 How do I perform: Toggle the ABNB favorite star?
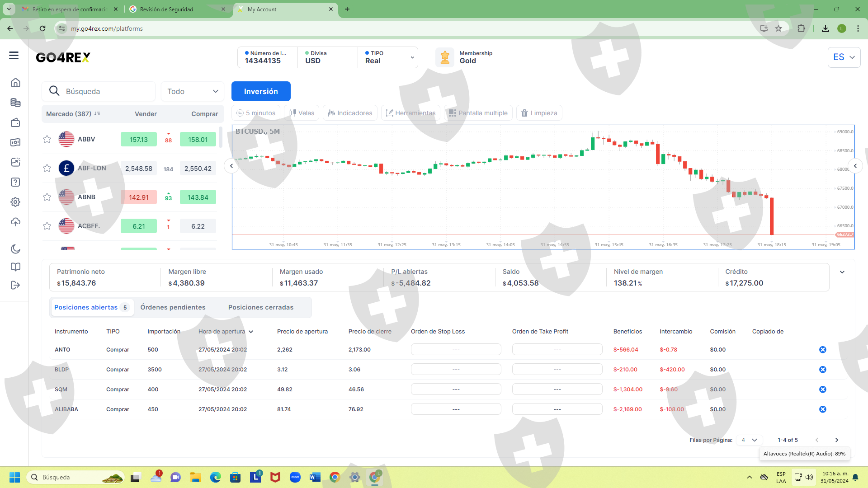tap(47, 197)
